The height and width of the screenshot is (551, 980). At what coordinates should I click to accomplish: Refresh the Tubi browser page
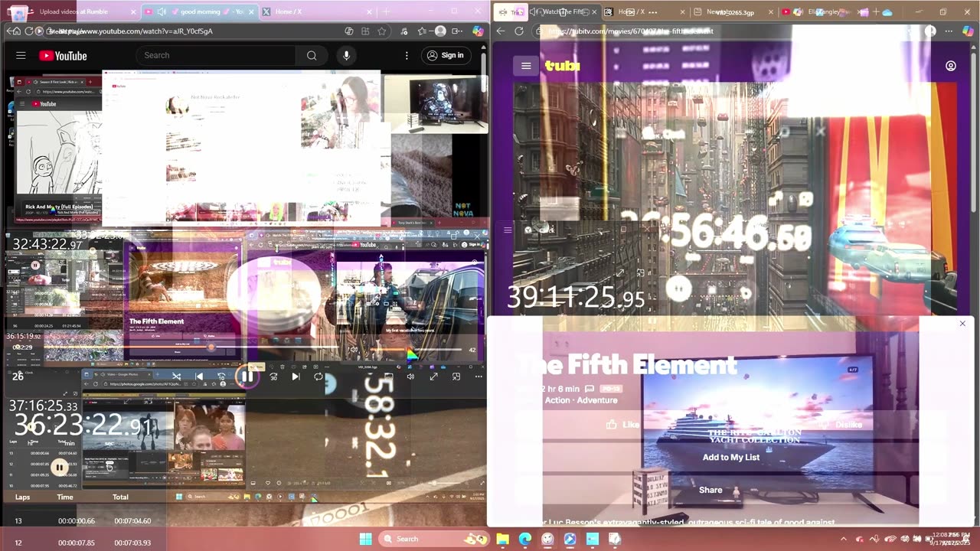point(519,31)
